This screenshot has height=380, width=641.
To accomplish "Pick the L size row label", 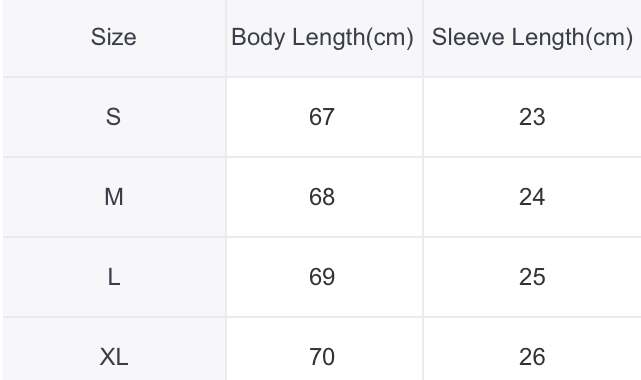I will pyautogui.click(x=114, y=277).
